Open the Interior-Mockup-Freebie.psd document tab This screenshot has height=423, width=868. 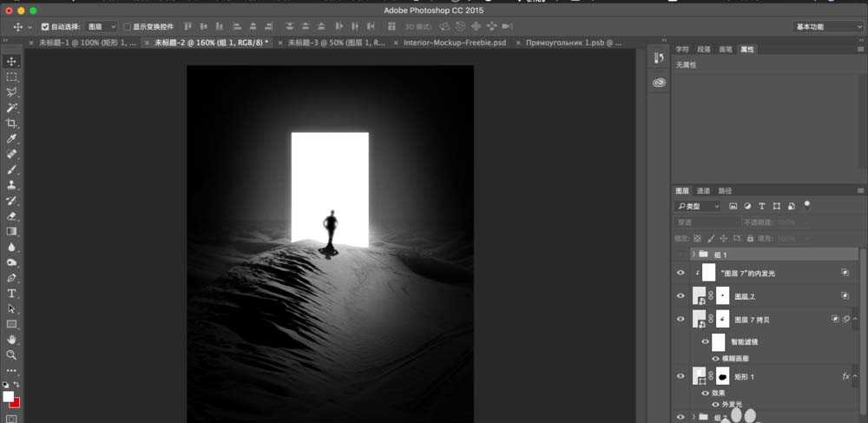tap(454, 43)
